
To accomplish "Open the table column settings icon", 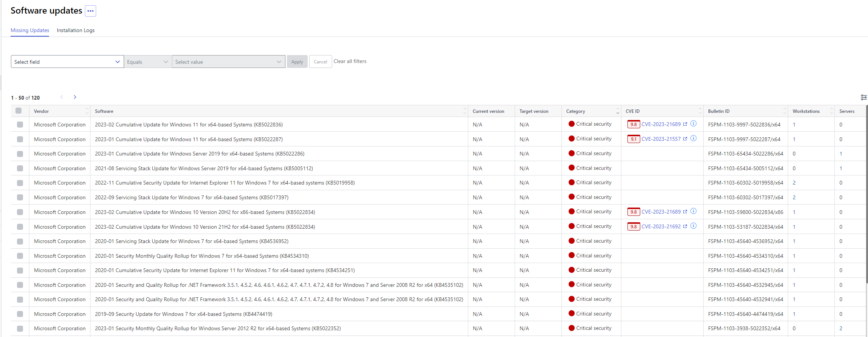I will coord(863,97).
